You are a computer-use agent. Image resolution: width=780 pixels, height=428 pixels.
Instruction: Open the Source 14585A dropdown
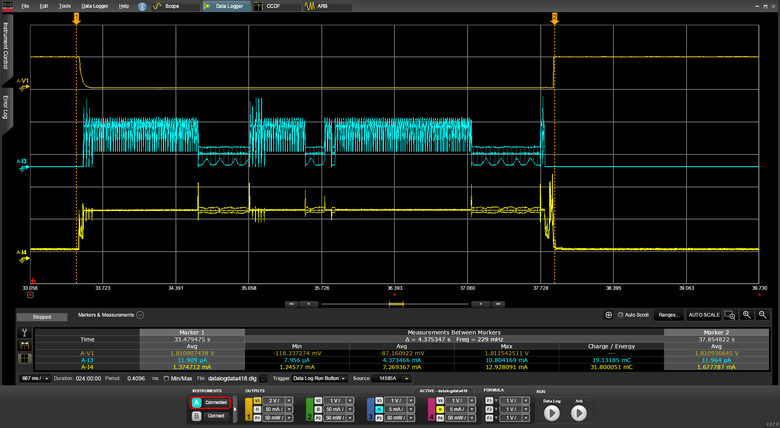pyautogui.click(x=391, y=378)
